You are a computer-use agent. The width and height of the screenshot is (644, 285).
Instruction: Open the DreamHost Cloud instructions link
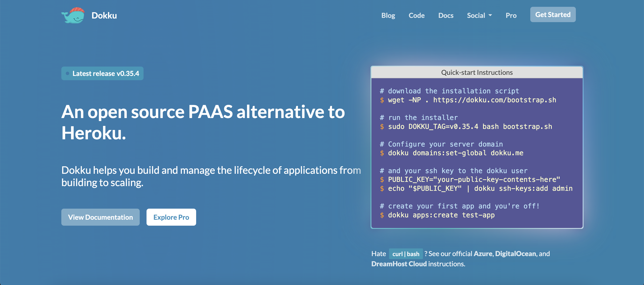[399, 264]
